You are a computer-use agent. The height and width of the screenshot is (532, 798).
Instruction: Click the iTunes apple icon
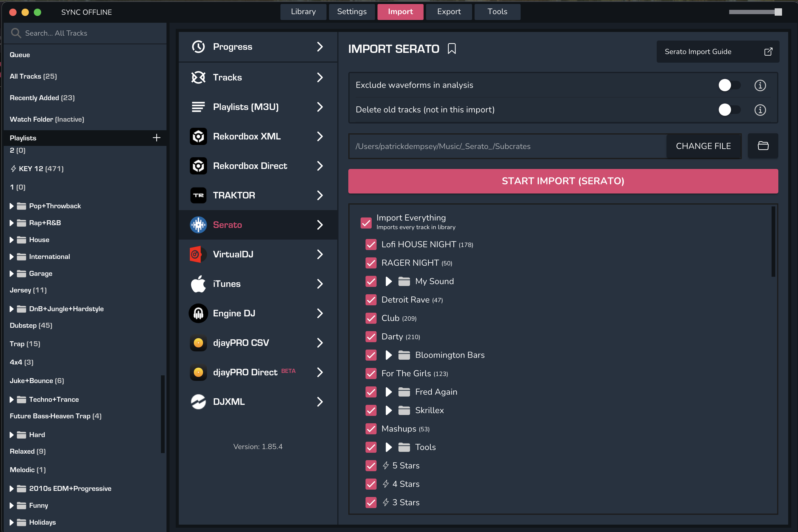coord(198,284)
